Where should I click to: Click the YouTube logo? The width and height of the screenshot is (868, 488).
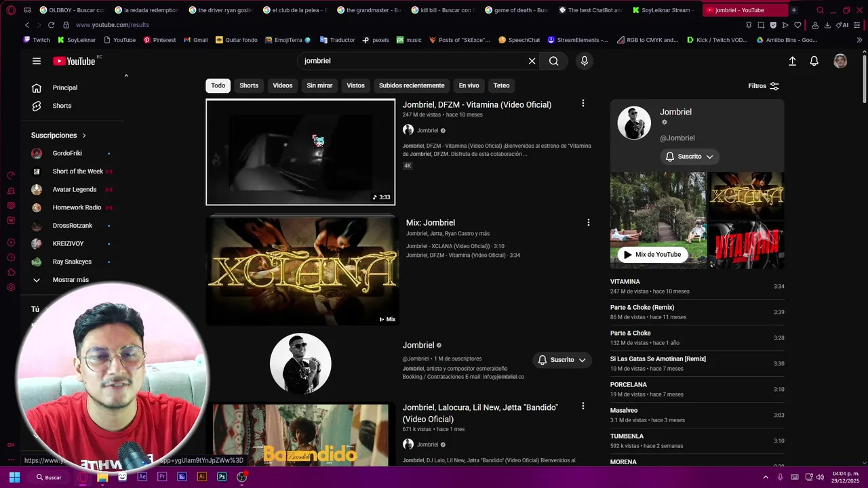(x=75, y=61)
